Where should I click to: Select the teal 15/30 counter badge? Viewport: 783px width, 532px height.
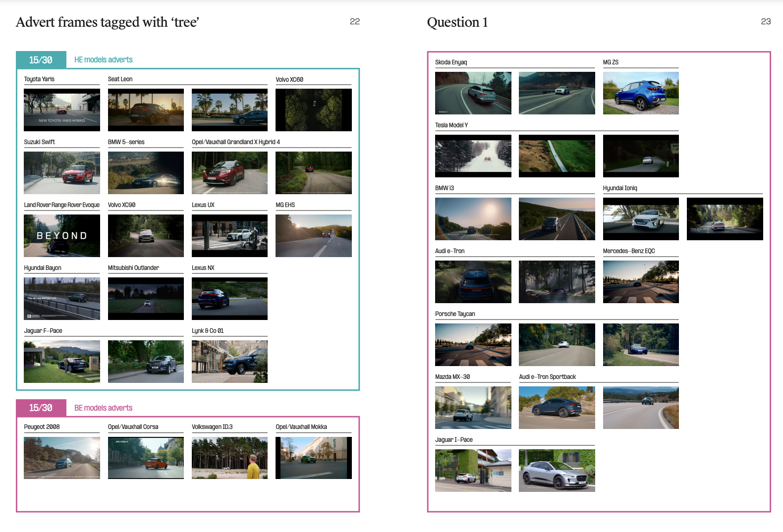click(x=41, y=60)
